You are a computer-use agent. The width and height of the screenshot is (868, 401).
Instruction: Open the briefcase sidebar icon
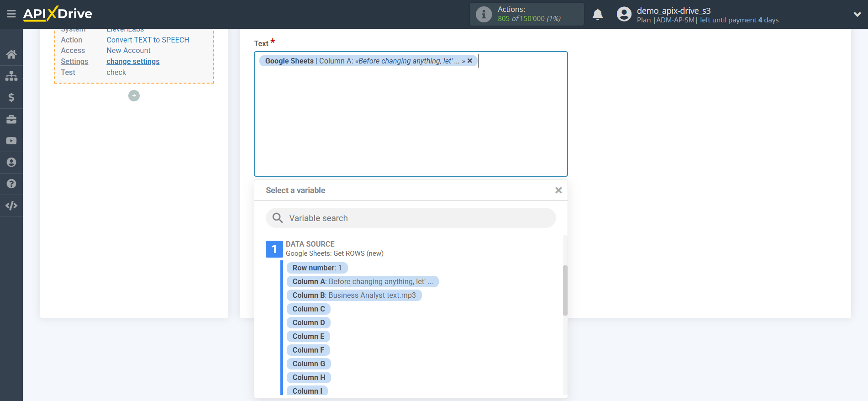coord(11,119)
